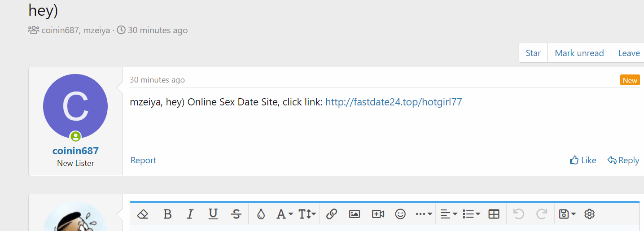Click the Remove formatting eraser icon
This screenshot has width=644, height=231.
(143, 214)
